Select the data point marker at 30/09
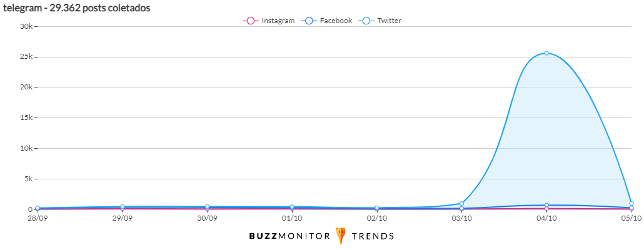Screen dimensions: 644x250 tap(207, 207)
